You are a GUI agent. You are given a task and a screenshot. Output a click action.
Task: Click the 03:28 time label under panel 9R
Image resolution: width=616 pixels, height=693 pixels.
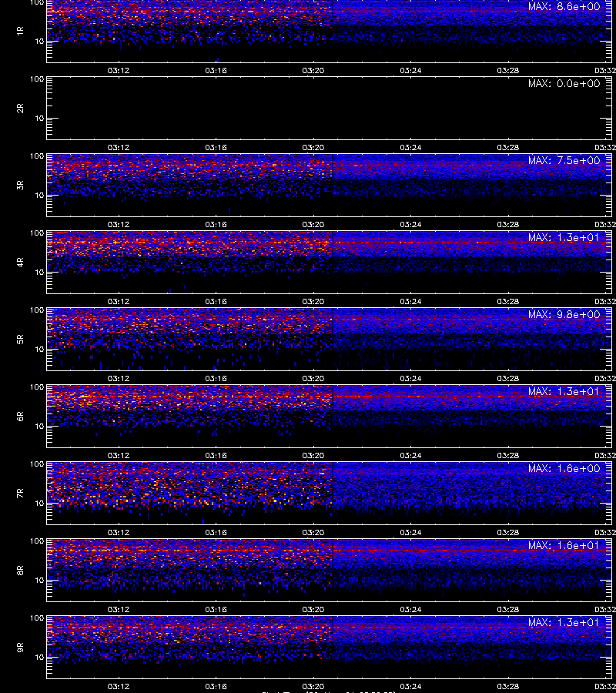508,686
